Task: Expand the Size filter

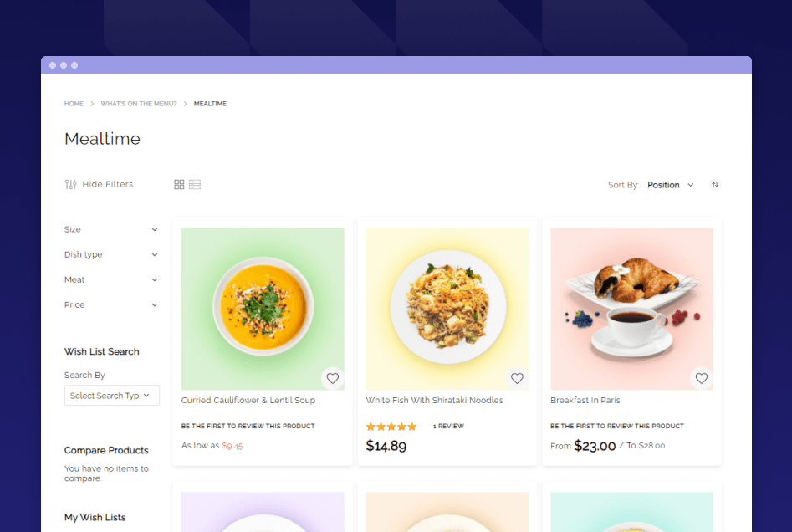Action: click(111, 229)
